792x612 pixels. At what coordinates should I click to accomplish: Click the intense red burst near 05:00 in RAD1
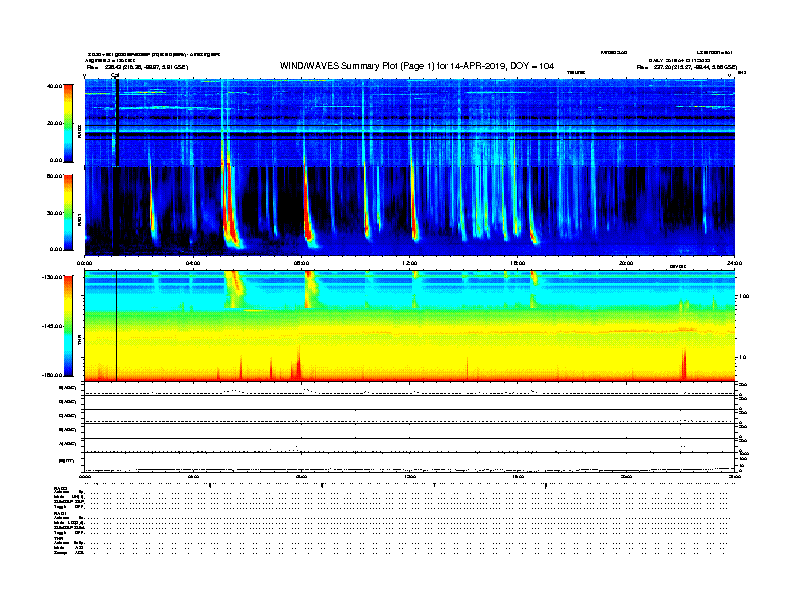pyautogui.click(x=228, y=207)
